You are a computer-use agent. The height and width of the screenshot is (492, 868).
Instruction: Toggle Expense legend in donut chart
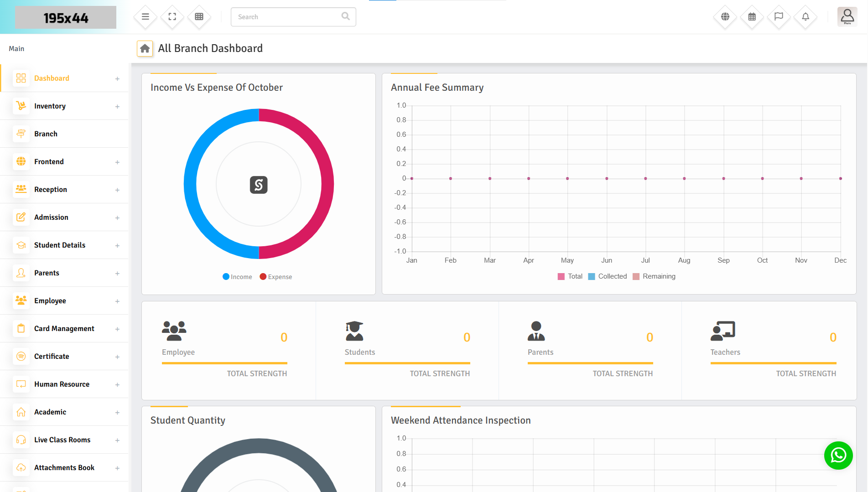276,277
